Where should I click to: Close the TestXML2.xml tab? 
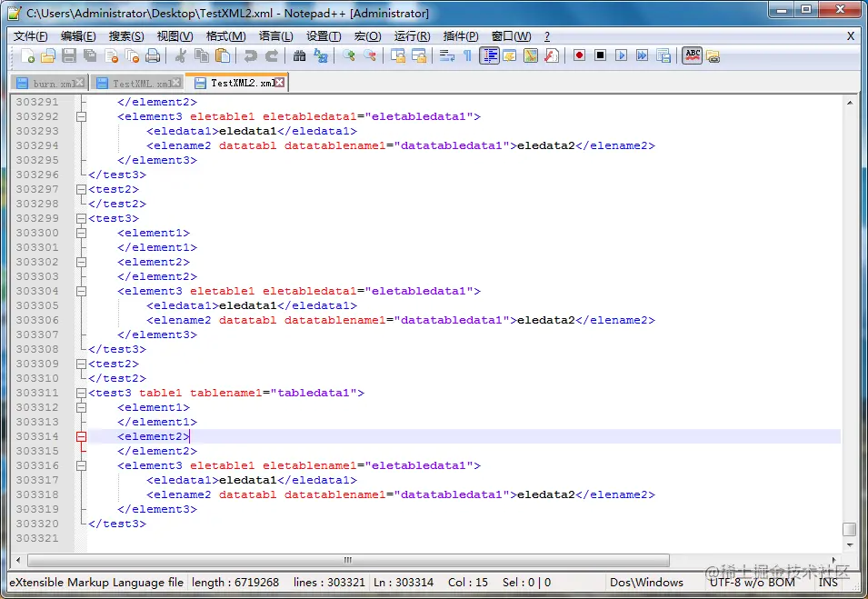(x=280, y=83)
